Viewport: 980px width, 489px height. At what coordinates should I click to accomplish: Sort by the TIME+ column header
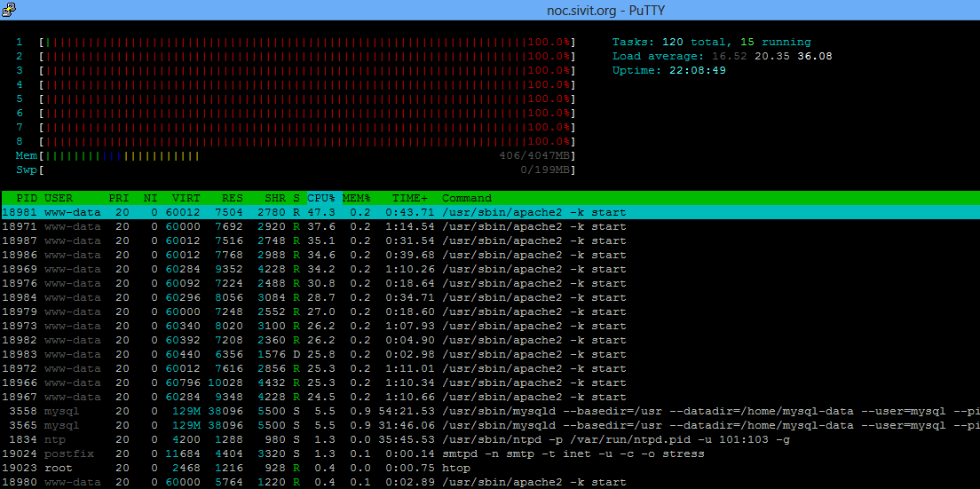tap(410, 198)
